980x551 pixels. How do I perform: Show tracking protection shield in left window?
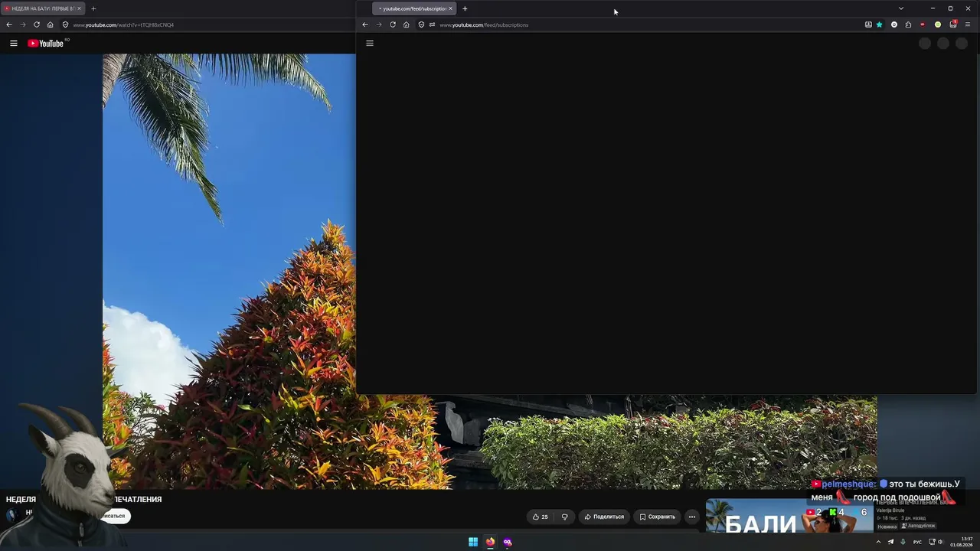pyautogui.click(x=65, y=24)
